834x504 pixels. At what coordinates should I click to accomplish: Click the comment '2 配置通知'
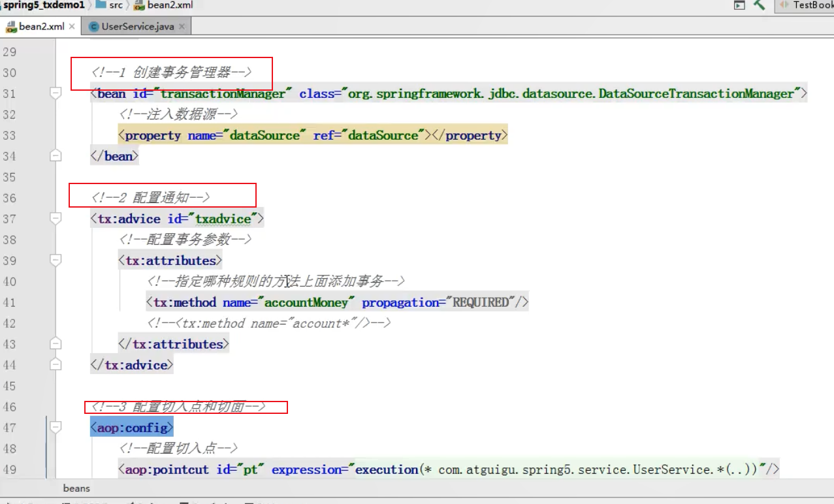150,198
